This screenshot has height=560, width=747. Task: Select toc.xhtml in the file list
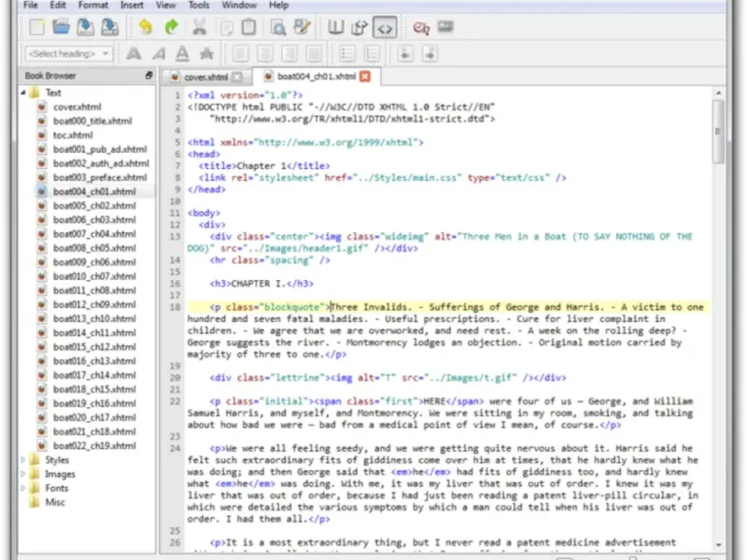[72, 134]
